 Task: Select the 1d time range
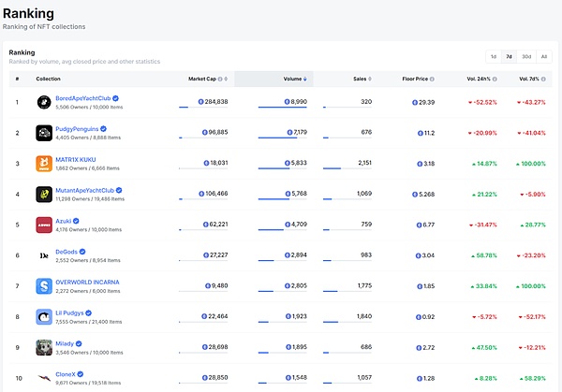point(494,57)
